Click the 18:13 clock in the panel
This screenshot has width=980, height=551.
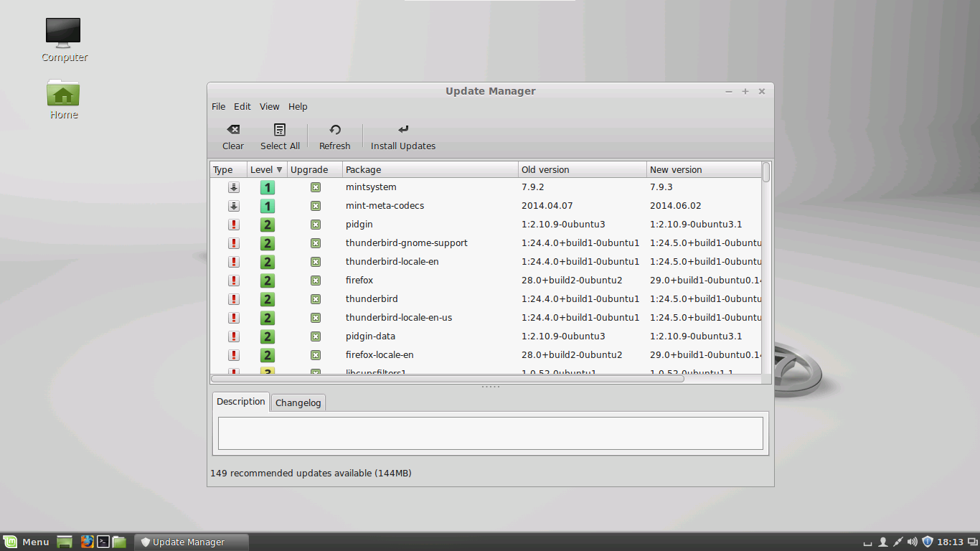click(x=950, y=542)
